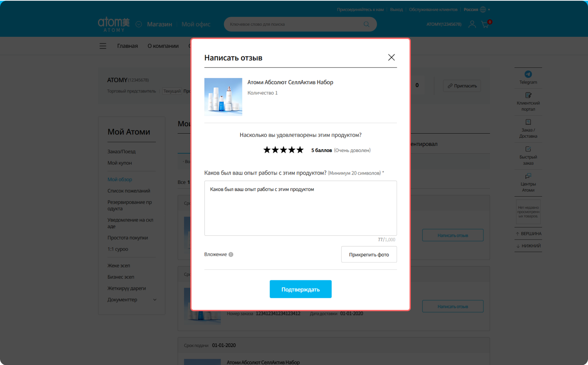Click the user account profile icon
The height and width of the screenshot is (365, 588).
472,24
